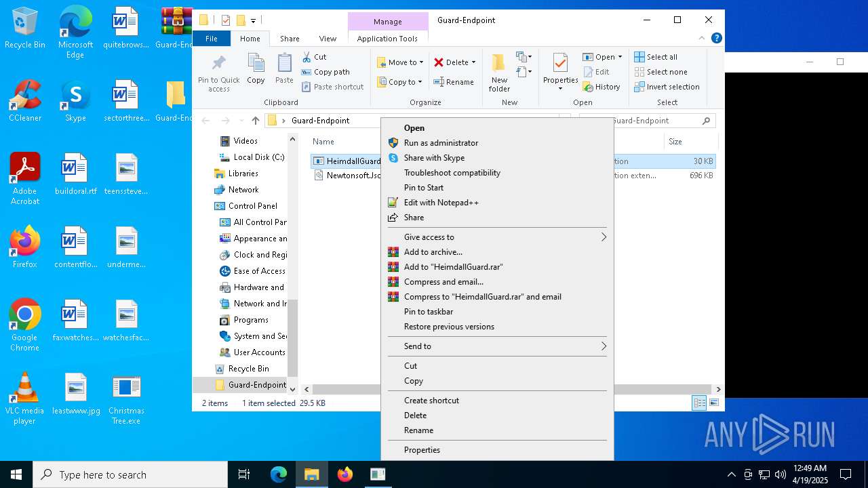Click the Task View taskbar icon
Viewport: 868px width, 488px height.
244,474
